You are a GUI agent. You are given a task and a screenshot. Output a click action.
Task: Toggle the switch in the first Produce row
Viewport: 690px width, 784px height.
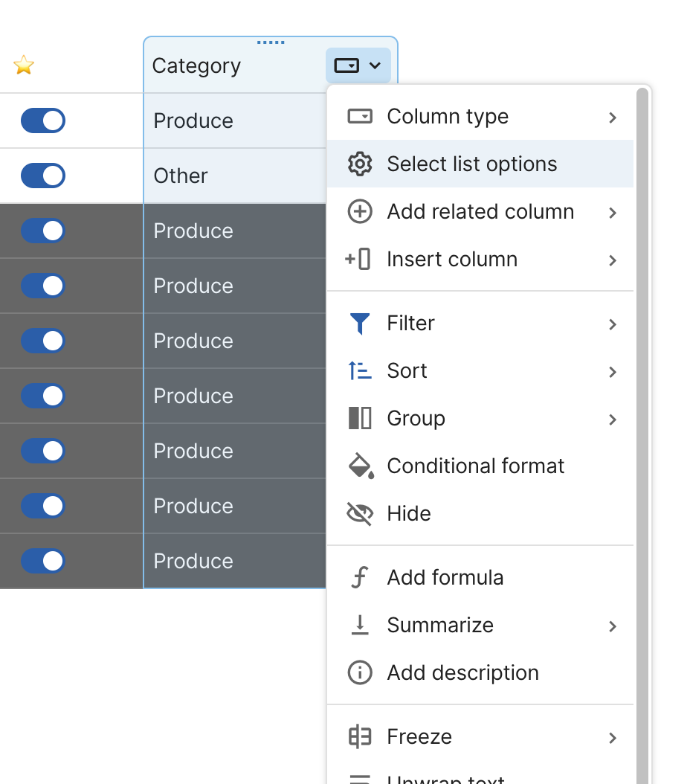43,121
